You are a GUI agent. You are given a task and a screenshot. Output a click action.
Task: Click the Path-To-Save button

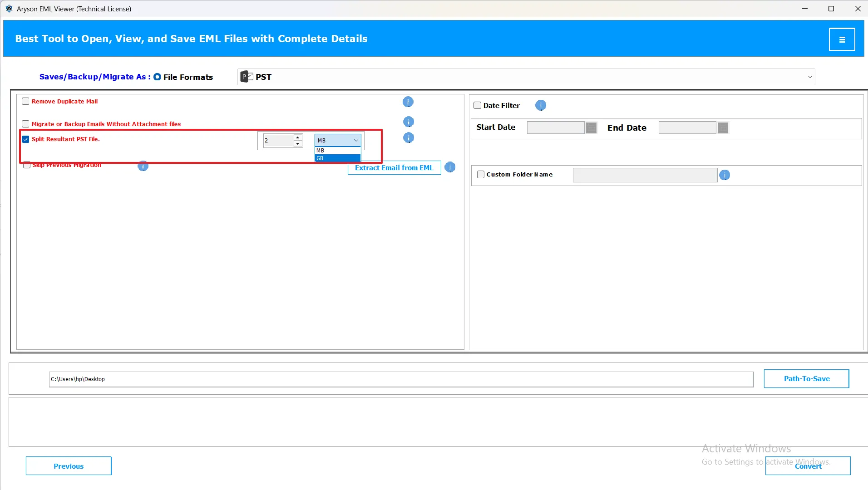pos(806,379)
